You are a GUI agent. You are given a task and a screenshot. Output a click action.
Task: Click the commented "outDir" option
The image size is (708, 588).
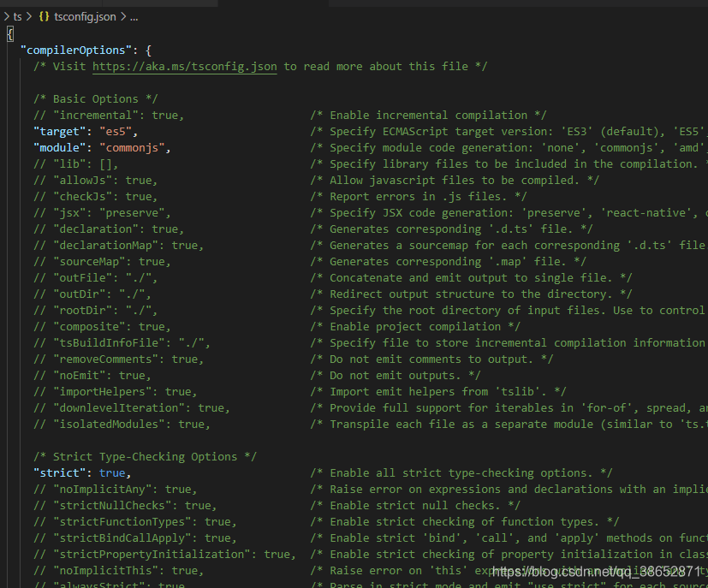[92, 294]
